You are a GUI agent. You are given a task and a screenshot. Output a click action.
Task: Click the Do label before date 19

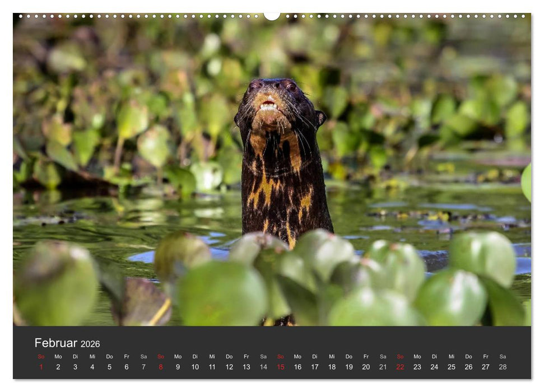tap(349, 356)
